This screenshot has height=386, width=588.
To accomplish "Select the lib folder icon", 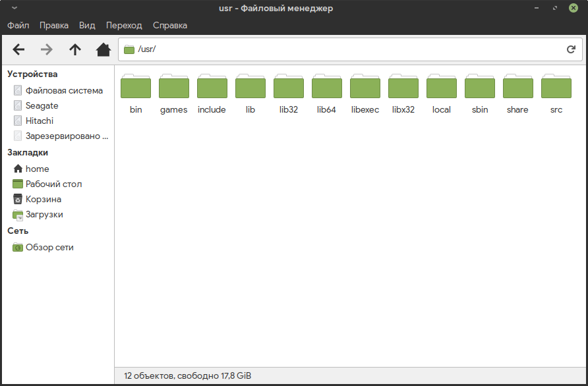I will [x=250, y=86].
